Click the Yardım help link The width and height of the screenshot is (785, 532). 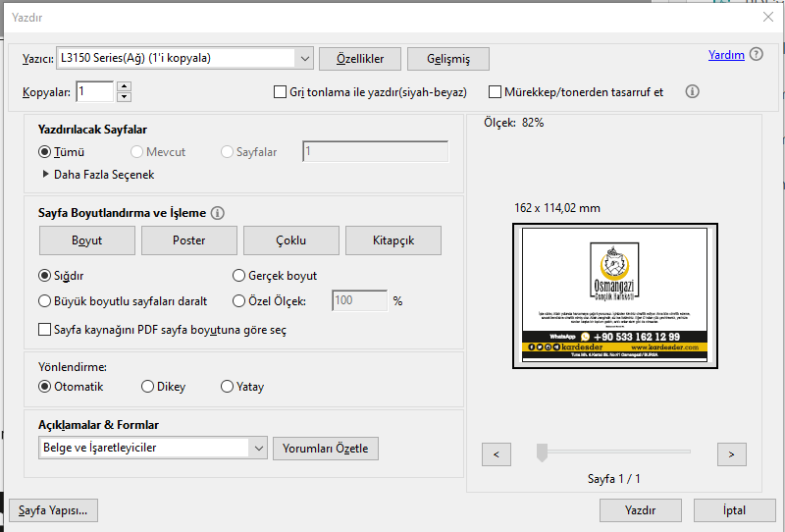point(726,55)
